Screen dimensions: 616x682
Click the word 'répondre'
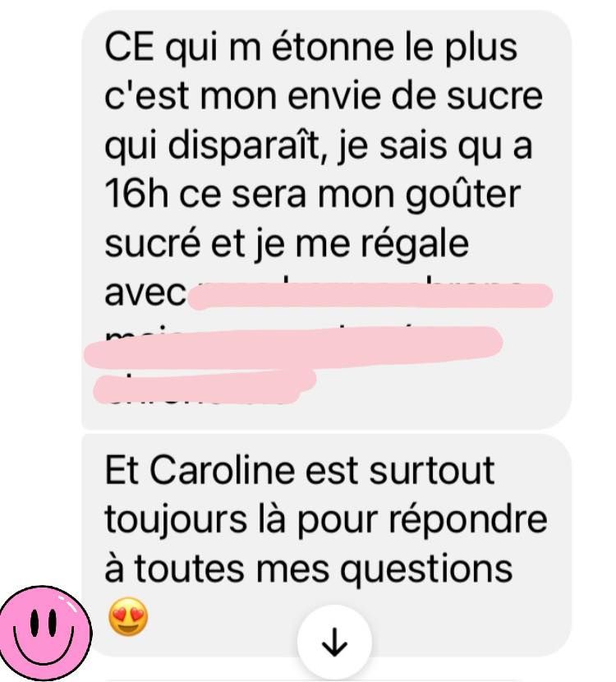tap(467, 521)
